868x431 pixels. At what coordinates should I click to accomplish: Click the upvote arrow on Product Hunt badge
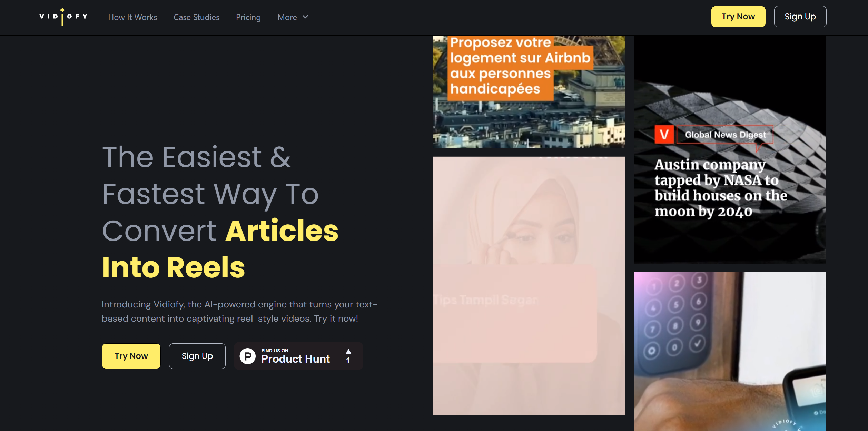point(348,352)
